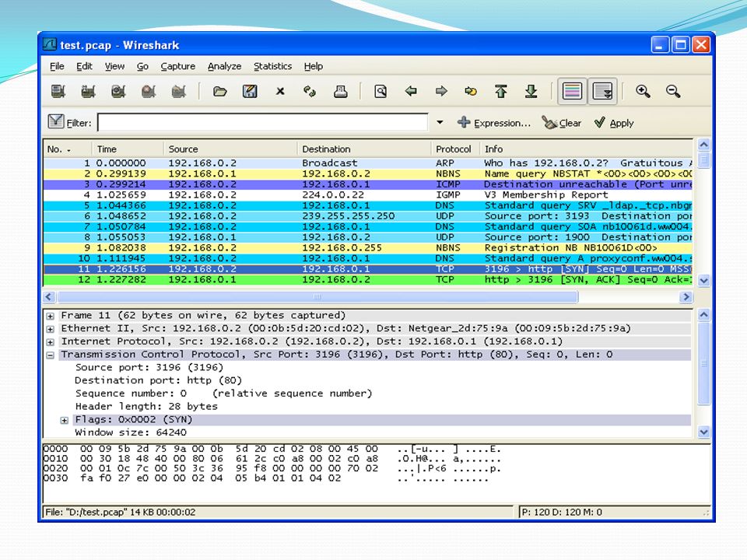The width and height of the screenshot is (747, 560).
Task: Go to a specific packet icon
Action: pos(471,91)
